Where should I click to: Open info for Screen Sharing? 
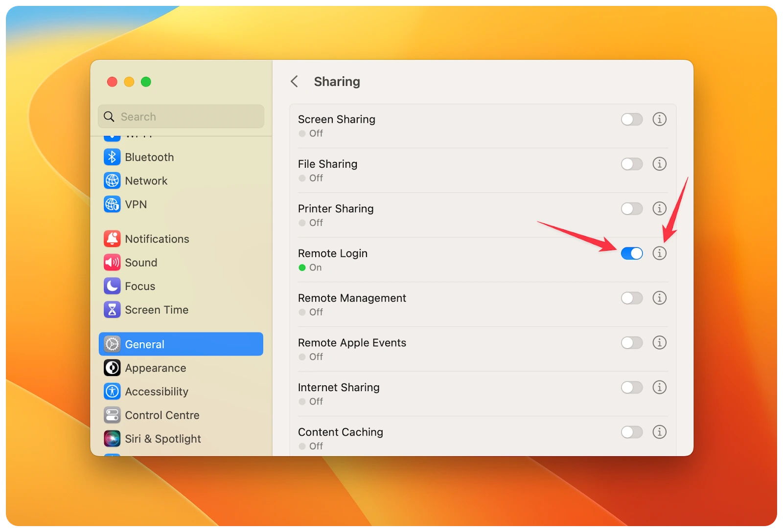pos(659,119)
